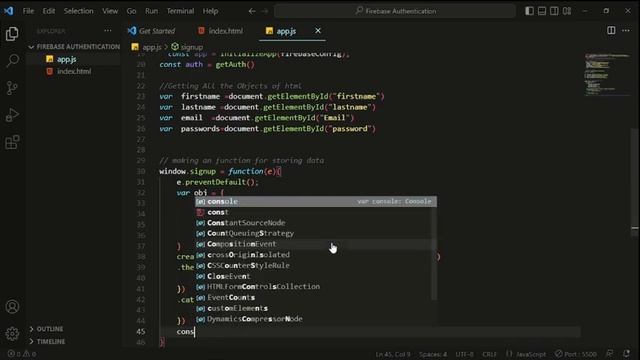640x360 pixels.
Task: Open the Manage gear icon
Action: pyautogui.click(x=12, y=333)
